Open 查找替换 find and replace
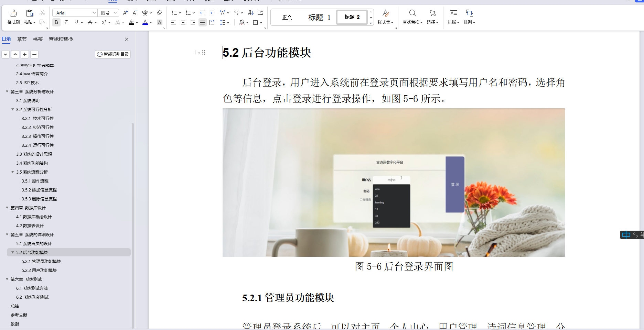The image size is (644, 330). 412,17
